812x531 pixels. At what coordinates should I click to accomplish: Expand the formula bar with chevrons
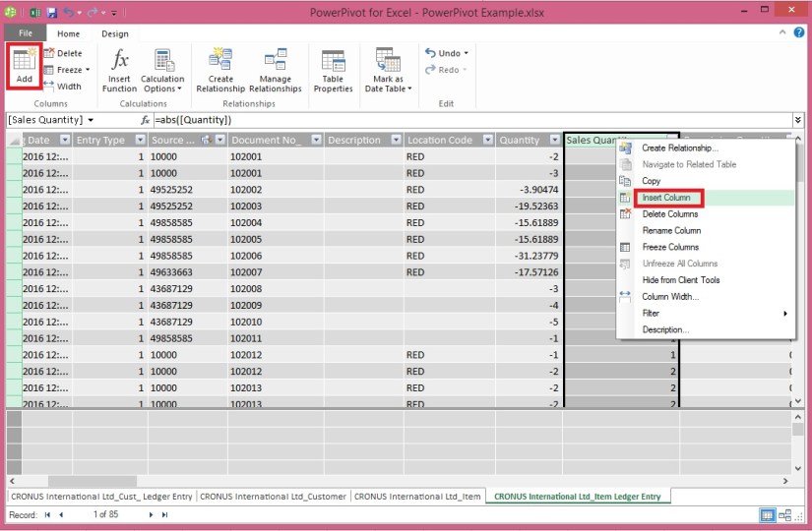798,120
